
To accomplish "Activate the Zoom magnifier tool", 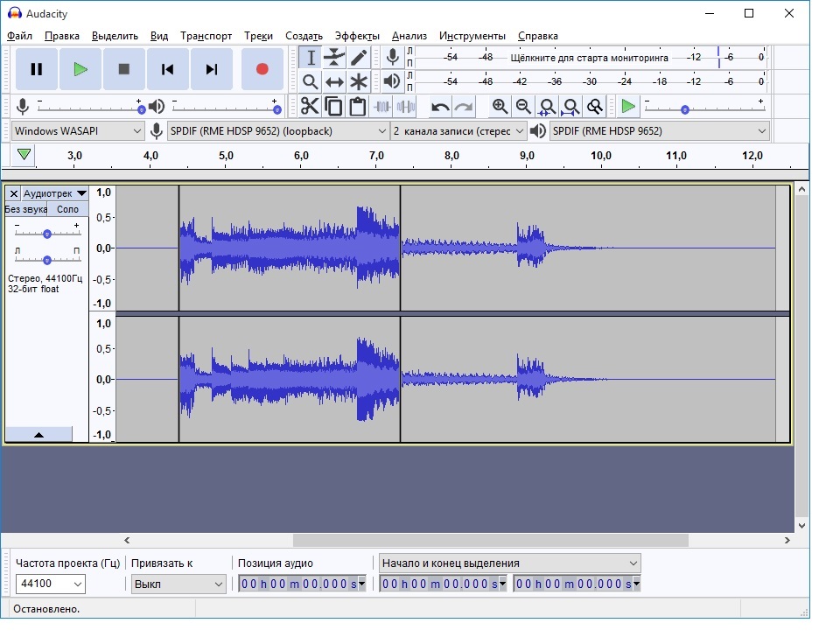I will point(310,82).
